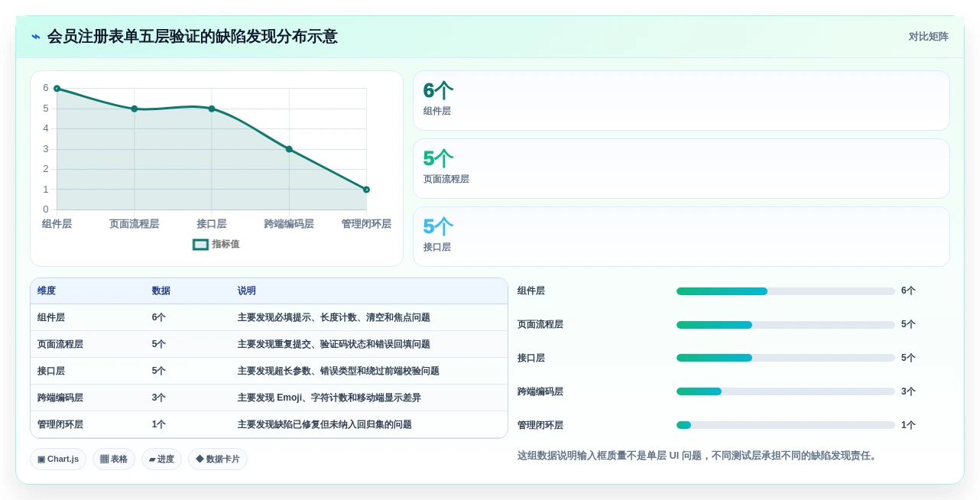This screenshot has width=980, height=500.
Task: Click the 组件层 progress bar
Action: (786, 291)
